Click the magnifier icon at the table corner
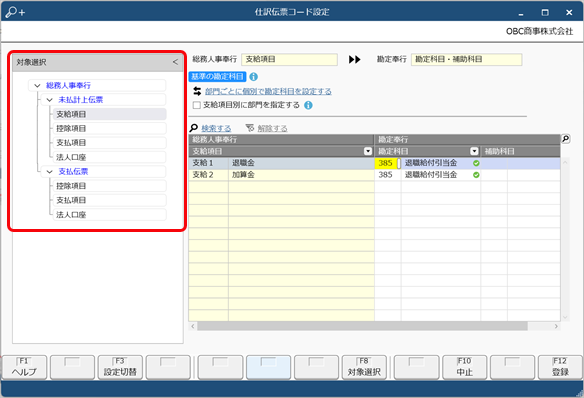This screenshot has width=584, height=398. [x=566, y=139]
